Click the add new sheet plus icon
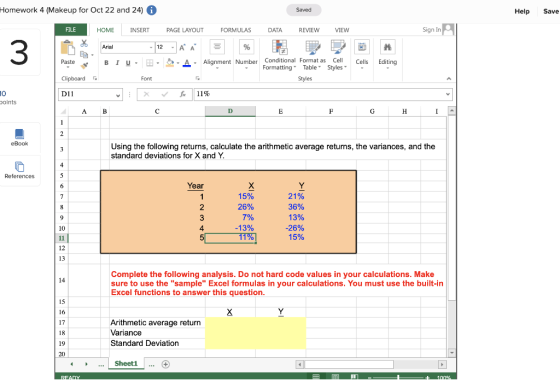Viewport: 560px width, 388px height. pyautogui.click(x=165, y=364)
